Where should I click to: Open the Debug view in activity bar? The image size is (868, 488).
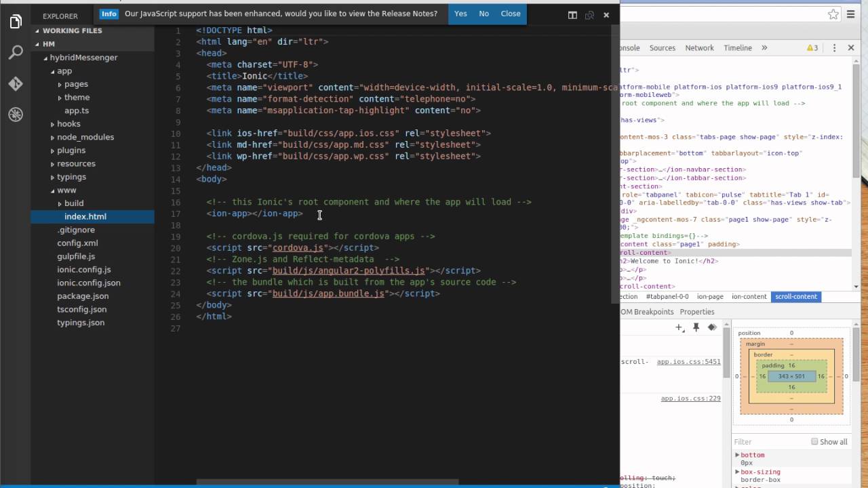16,115
